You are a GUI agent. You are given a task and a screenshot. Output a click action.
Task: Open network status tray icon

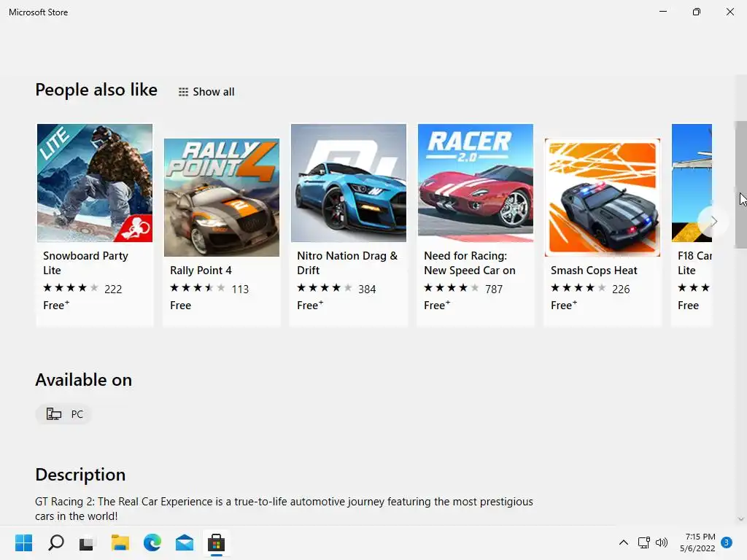point(644,542)
